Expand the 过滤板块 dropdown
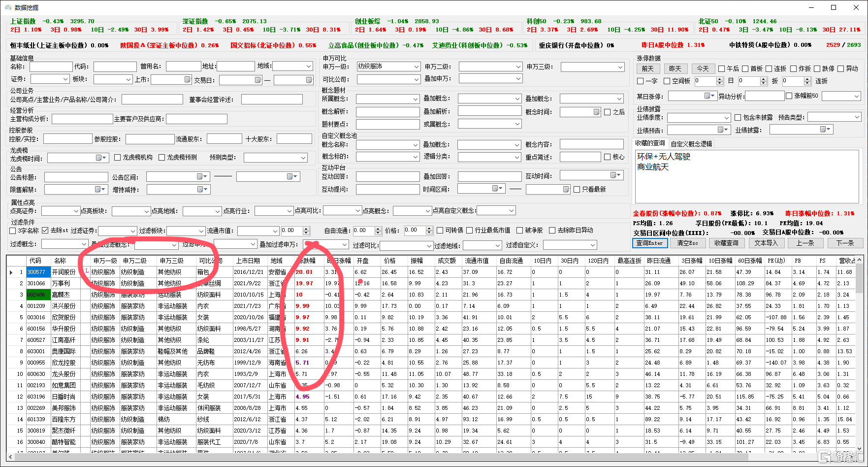The height and width of the screenshot is (467, 868). (x=186, y=231)
